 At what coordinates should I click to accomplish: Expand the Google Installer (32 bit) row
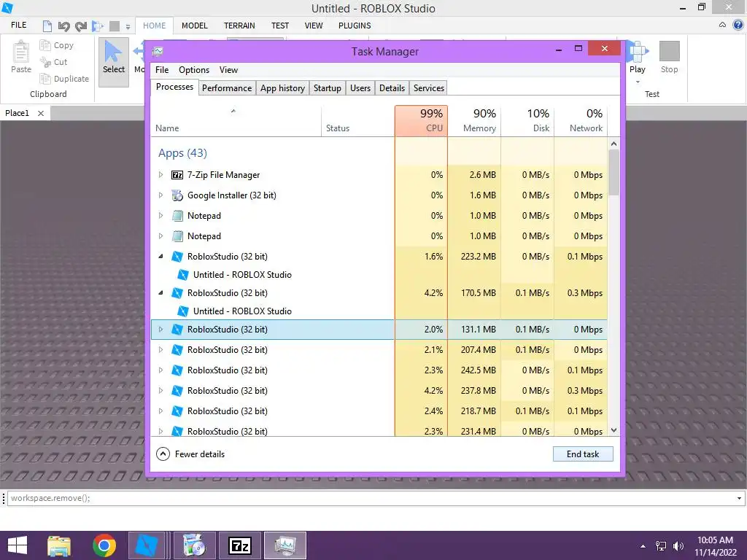pos(160,195)
